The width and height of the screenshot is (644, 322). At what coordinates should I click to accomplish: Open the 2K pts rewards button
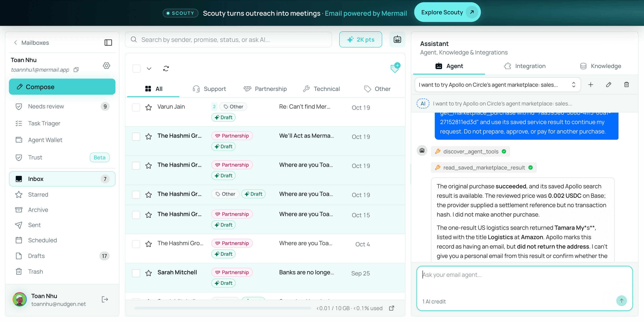360,40
